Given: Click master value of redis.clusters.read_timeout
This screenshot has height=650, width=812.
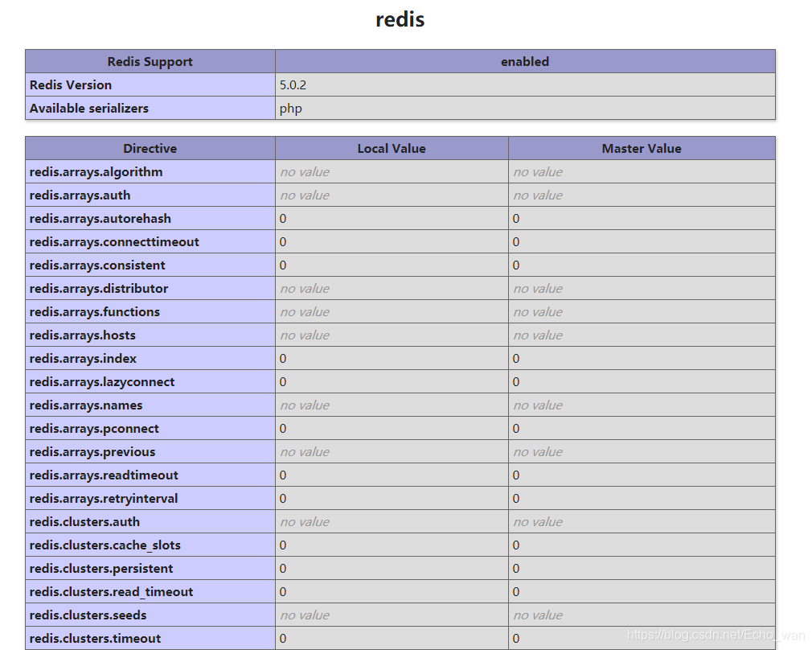Looking at the screenshot, I should pyautogui.click(x=516, y=592).
